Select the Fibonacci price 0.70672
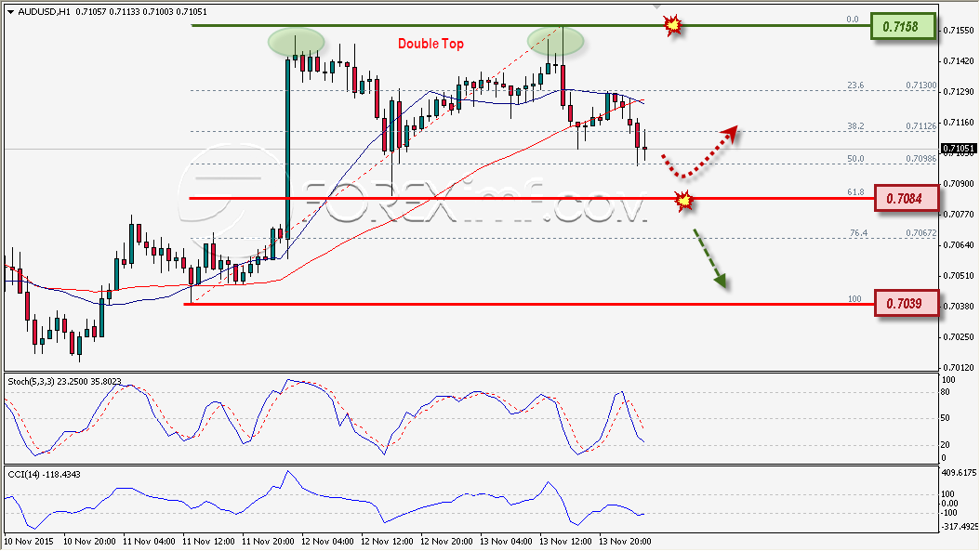 coord(920,233)
